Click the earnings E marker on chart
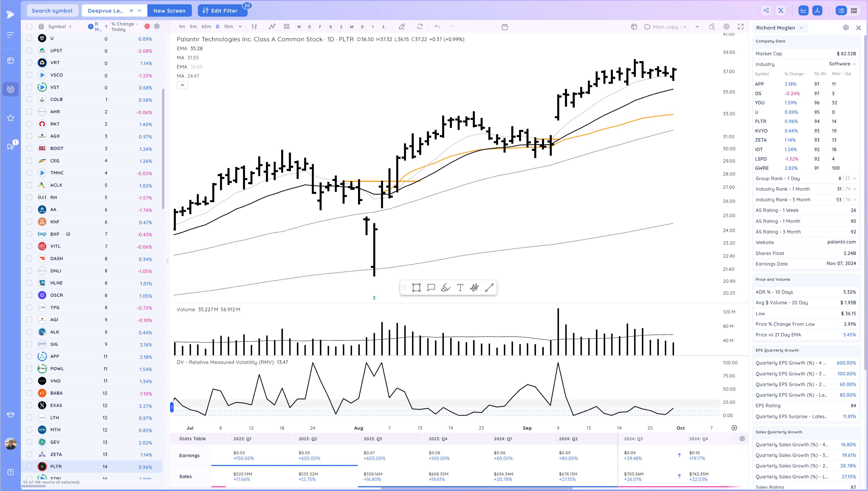Viewport: 868px width, 491px height. pos(374,298)
